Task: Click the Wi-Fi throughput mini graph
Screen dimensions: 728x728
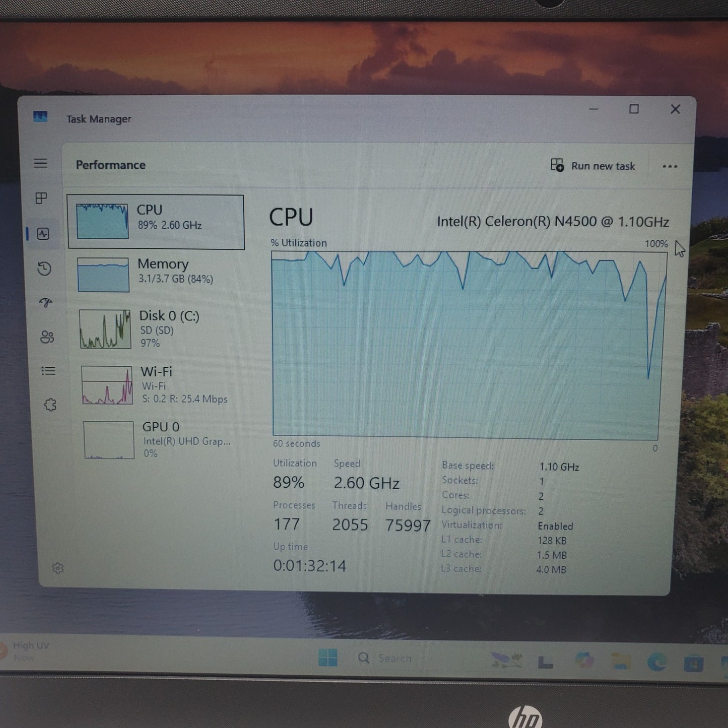Action: [107, 385]
